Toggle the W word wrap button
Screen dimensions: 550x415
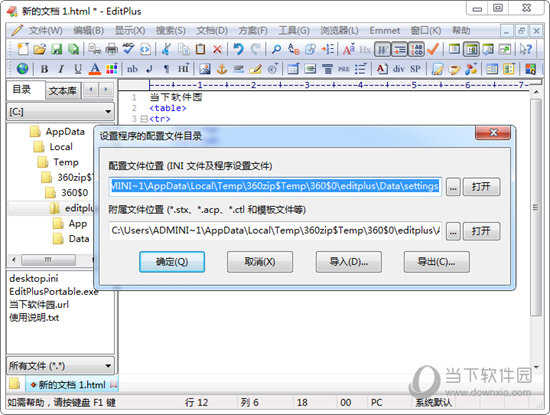(x=382, y=49)
